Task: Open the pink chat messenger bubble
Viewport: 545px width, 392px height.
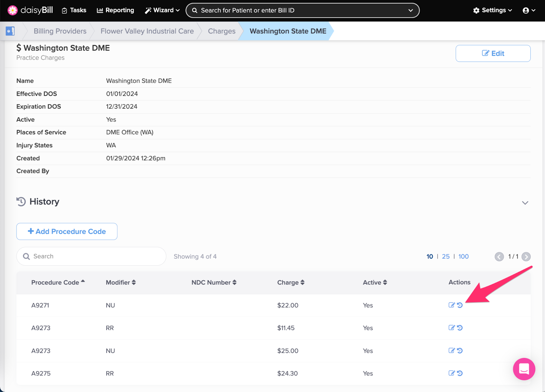Action: [x=524, y=369]
